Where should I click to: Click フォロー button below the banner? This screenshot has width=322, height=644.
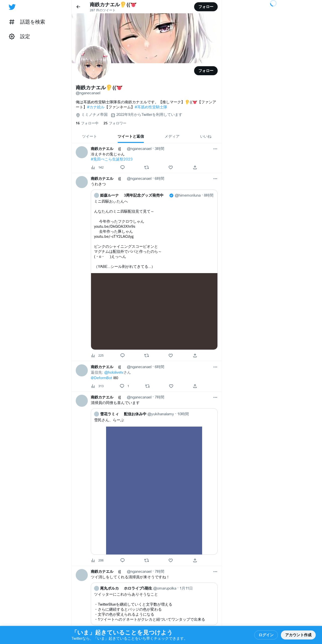click(x=206, y=71)
